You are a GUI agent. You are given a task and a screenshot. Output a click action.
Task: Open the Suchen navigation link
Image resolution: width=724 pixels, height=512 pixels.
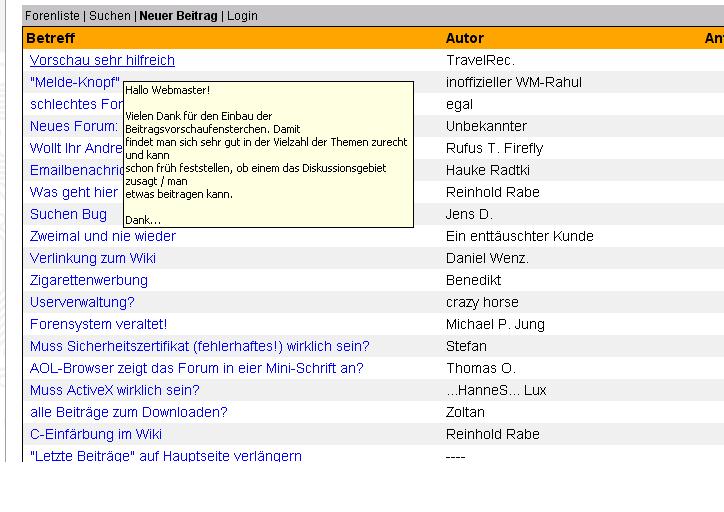pyautogui.click(x=110, y=16)
